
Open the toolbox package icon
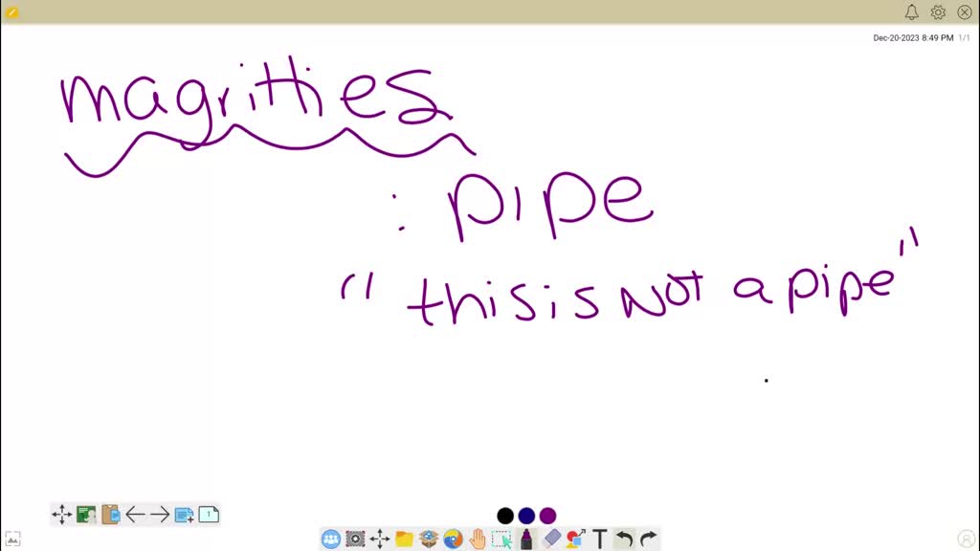(x=428, y=539)
